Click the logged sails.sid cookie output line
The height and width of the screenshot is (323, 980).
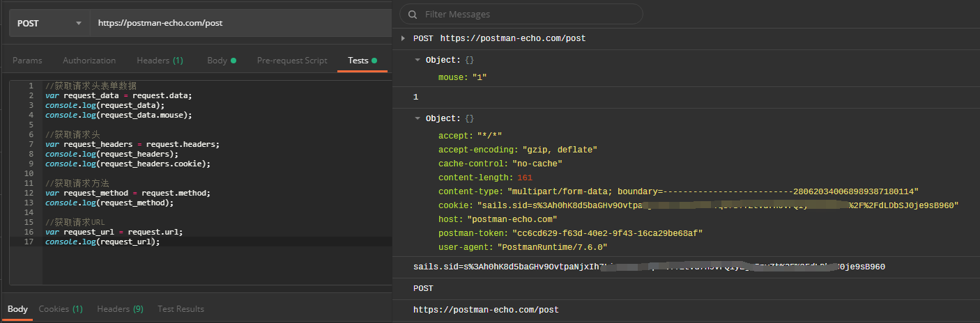tap(649, 267)
